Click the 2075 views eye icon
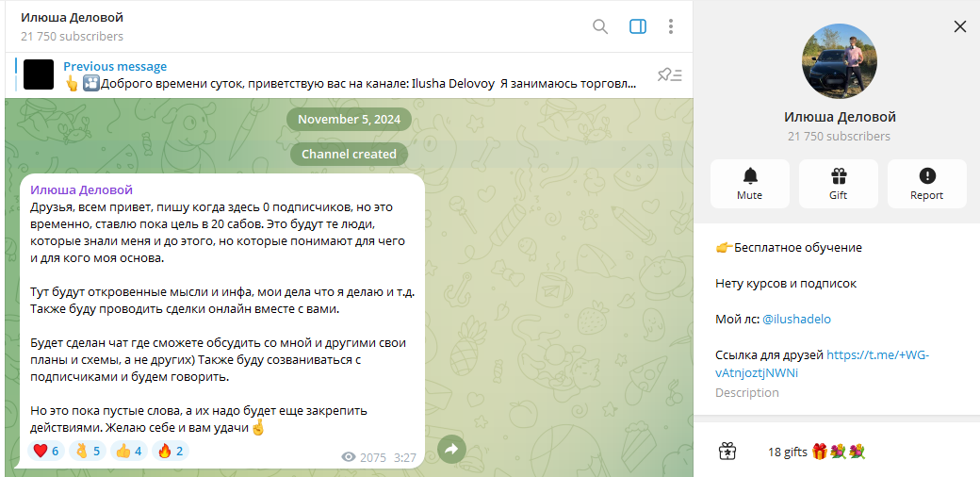Image resolution: width=980 pixels, height=477 pixels. pyautogui.click(x=348, y=457)
